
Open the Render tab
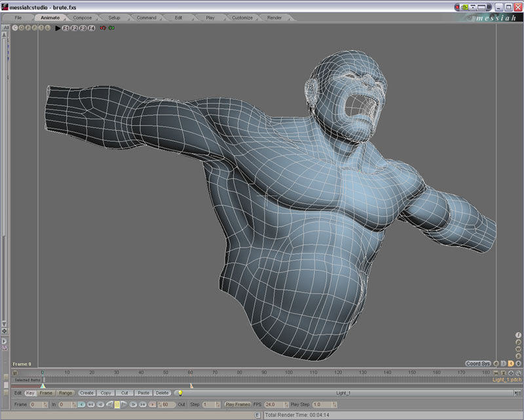click(x=275, y=18)
